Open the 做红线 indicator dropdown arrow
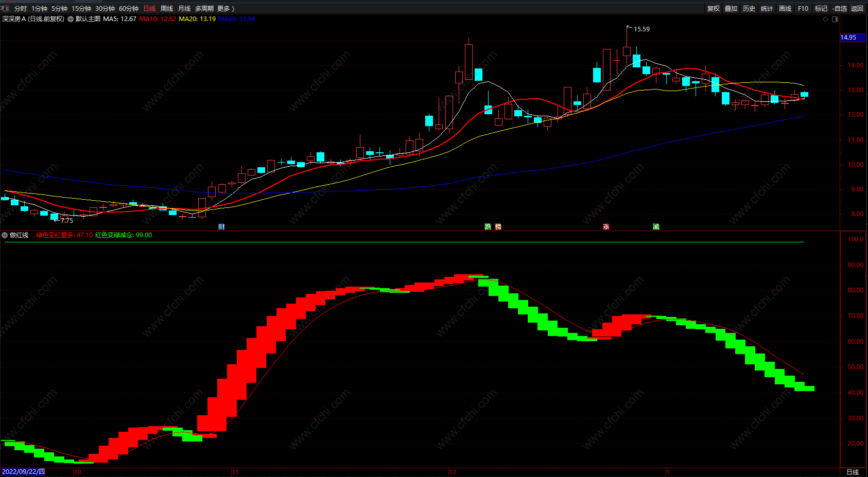The image size is (868, 477). tap(5, 235)
